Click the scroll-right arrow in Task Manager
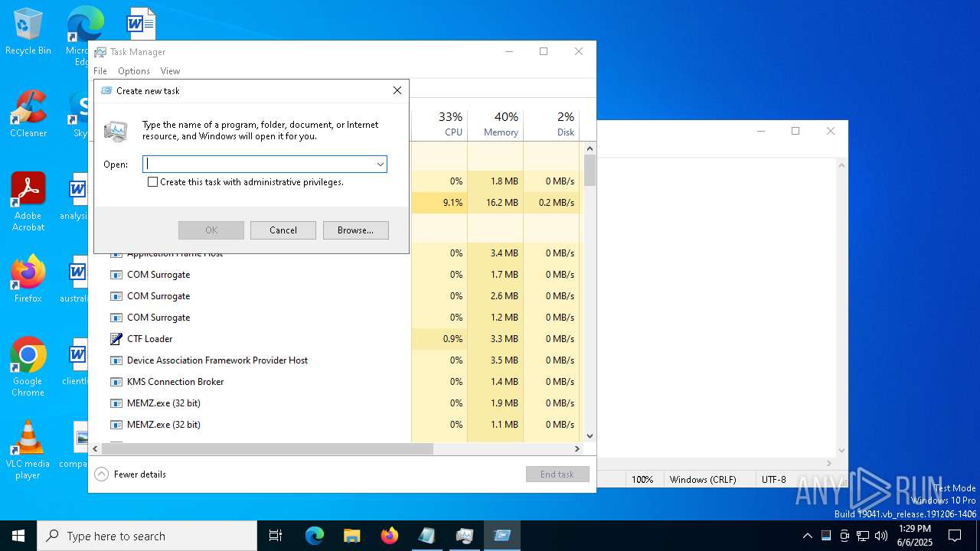The height and width of the screenshot is (551, 980). tap(577, 449)
